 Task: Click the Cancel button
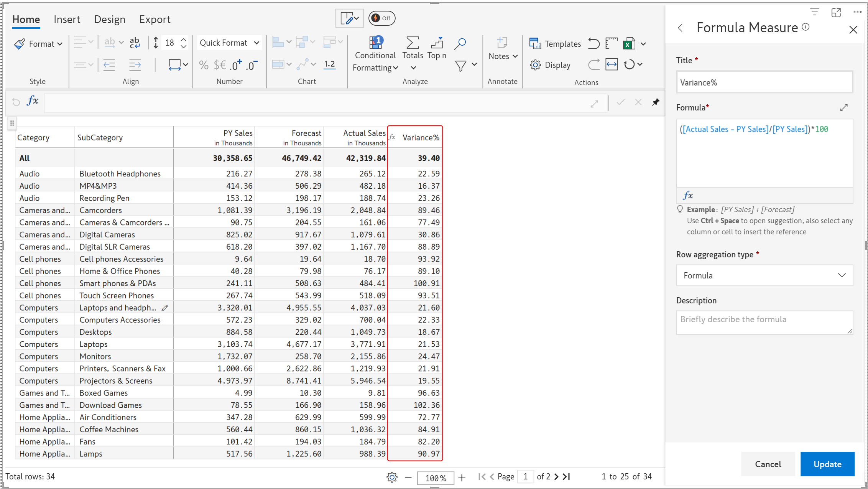click(x=768, y=464)
